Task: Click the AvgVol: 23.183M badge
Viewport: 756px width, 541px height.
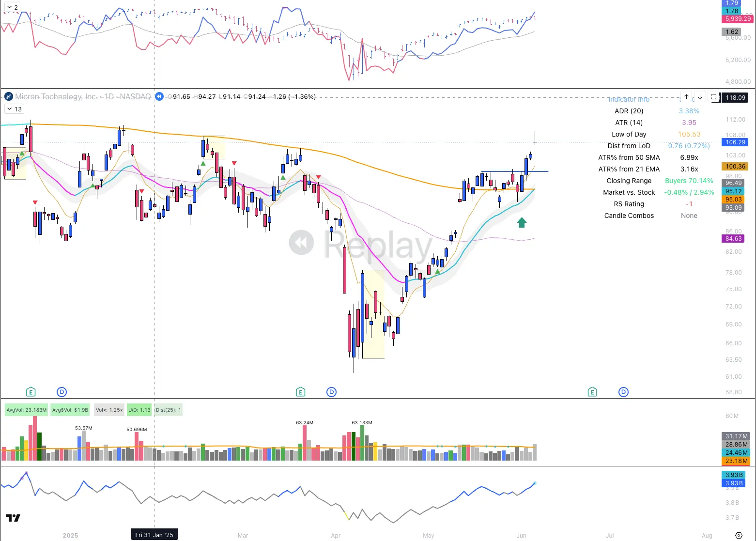Action: (27, 410)
